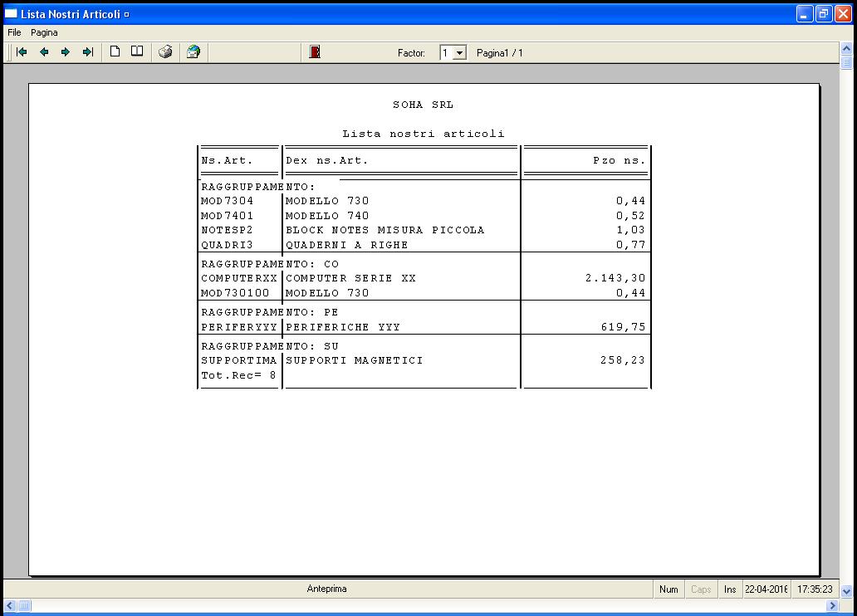Click the horizontal scrollbar thumb

point(24,605)
